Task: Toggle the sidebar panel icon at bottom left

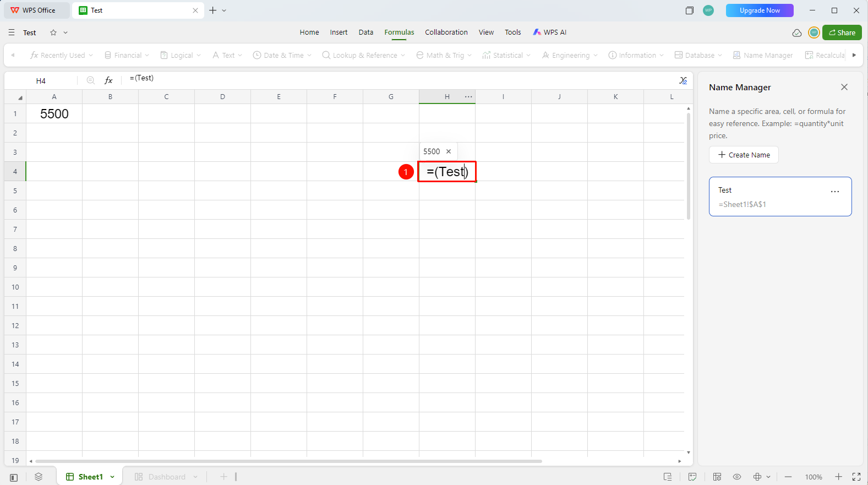Action: pos(14,477)
